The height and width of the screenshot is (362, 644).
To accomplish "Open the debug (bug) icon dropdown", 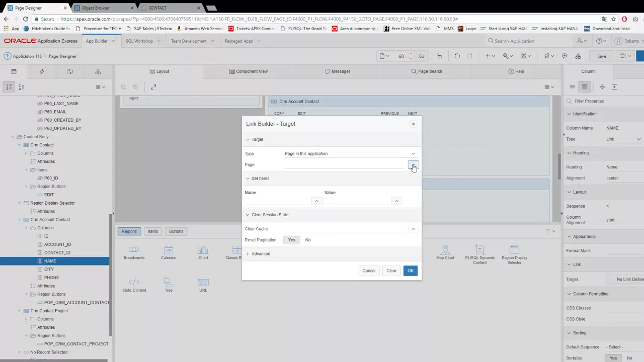I will [625, 56].
